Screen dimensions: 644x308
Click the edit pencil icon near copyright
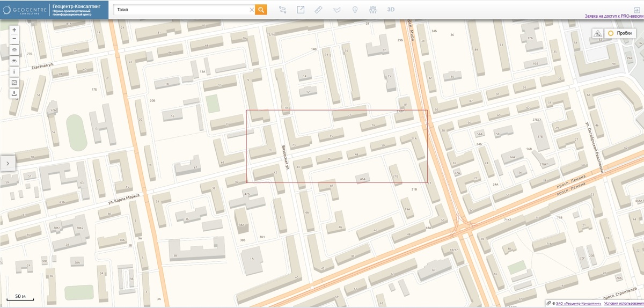(x=548, y=303)
